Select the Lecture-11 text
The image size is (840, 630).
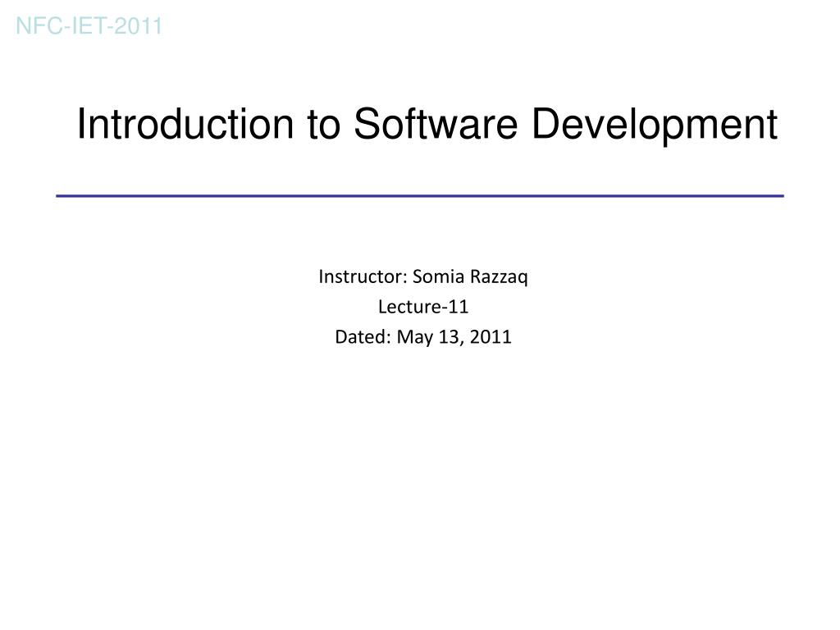pos(423,307)
